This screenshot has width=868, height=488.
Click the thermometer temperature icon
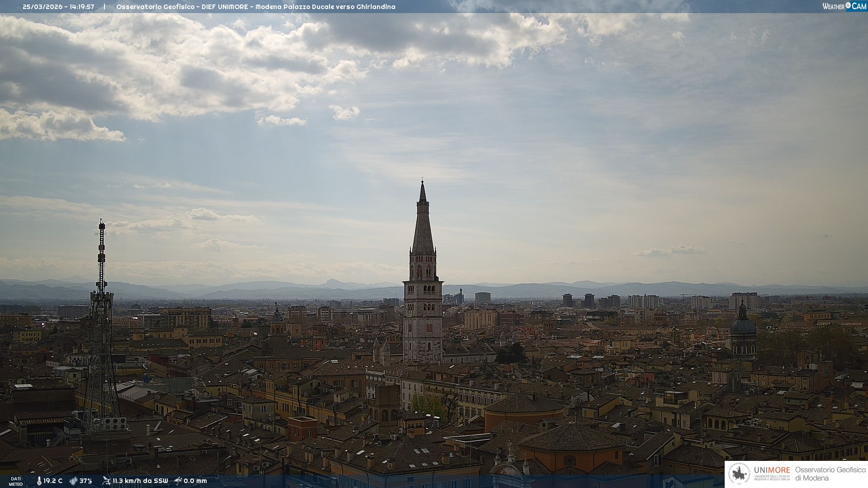39,481
